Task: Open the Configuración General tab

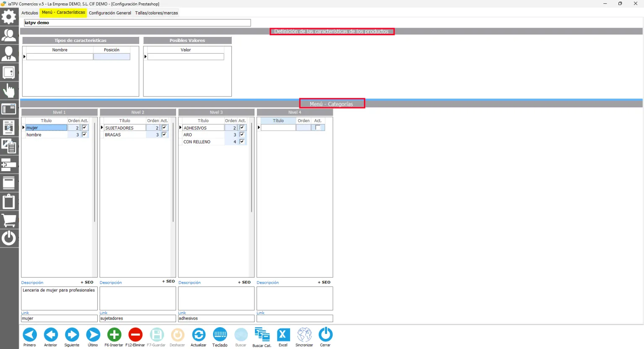Action: (110, 13)
